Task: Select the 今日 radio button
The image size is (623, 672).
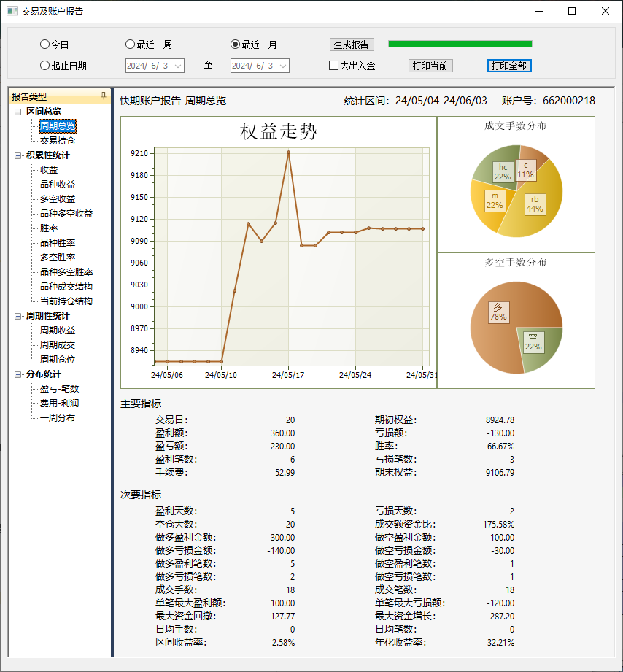Action: tap(45, 45)
